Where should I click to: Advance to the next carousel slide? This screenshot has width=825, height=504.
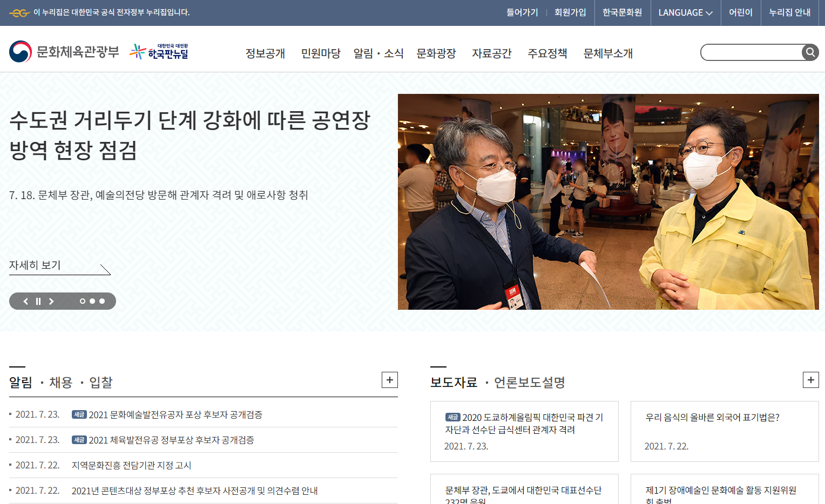point(51,301)
